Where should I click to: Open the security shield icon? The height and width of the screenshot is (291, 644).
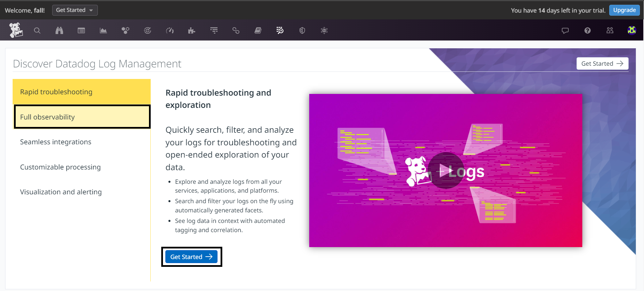(x=302, y=31)
